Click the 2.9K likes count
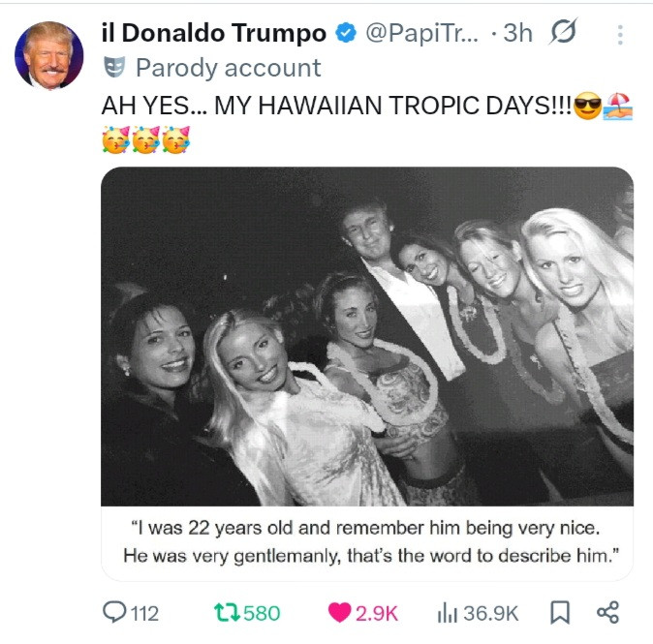The height and width of the screenshot is (644, 653). pyautogui.click(x=377, y=612)
